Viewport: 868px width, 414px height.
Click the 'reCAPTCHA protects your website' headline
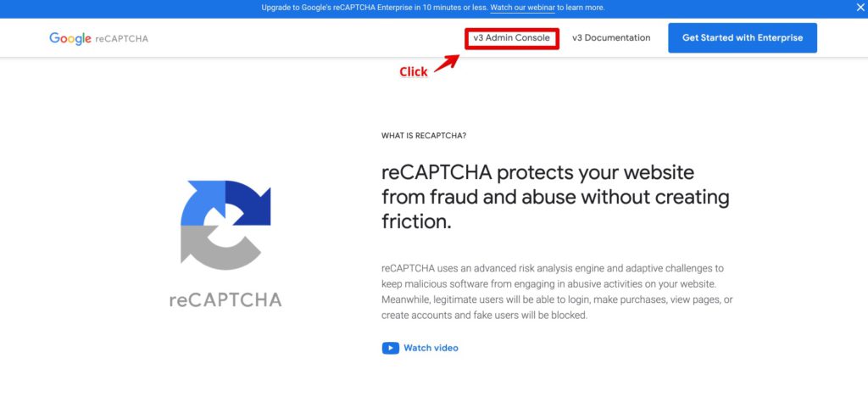coord(555,197)
